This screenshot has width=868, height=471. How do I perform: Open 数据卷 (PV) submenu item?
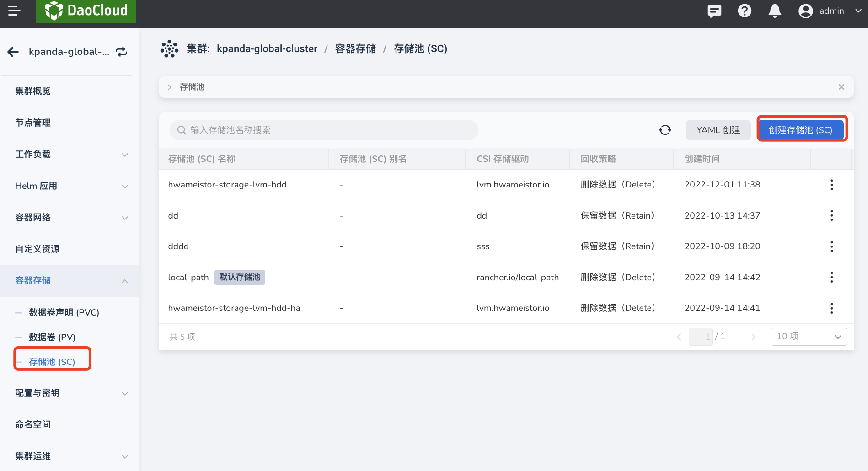point(52,337)
